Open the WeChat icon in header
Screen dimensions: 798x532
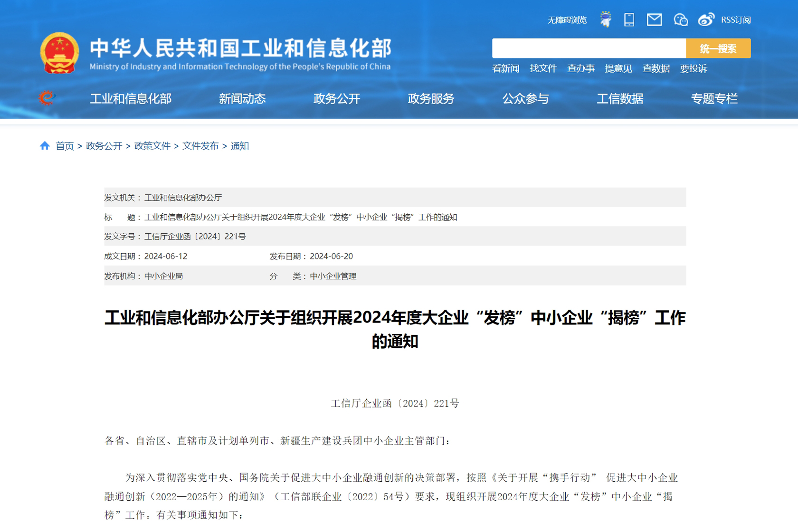[680, 19]
